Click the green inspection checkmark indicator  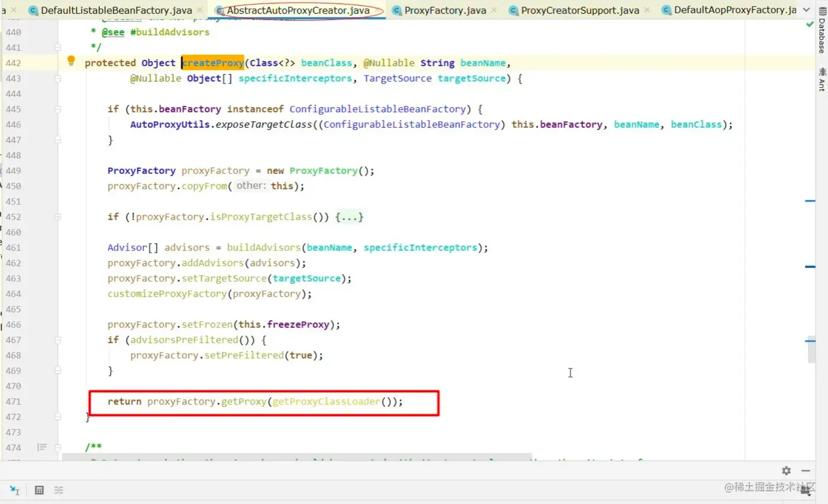(809, 25)
